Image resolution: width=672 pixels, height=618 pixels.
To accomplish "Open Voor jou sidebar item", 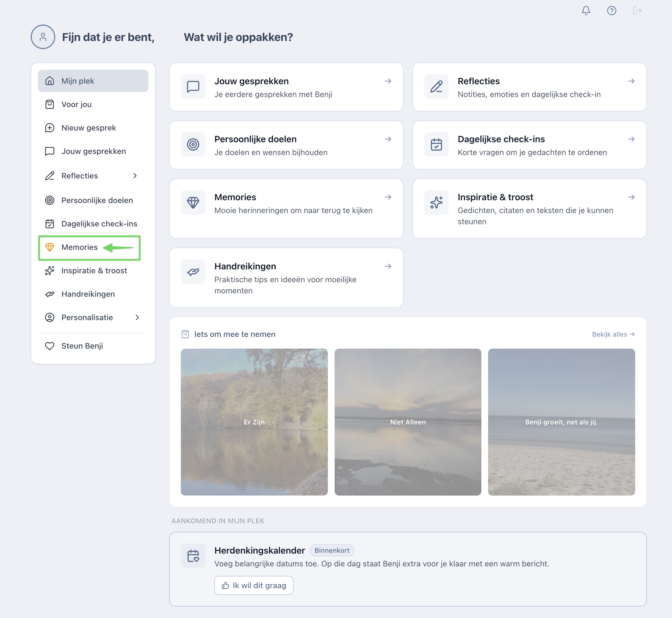I will tap(76, 104).
